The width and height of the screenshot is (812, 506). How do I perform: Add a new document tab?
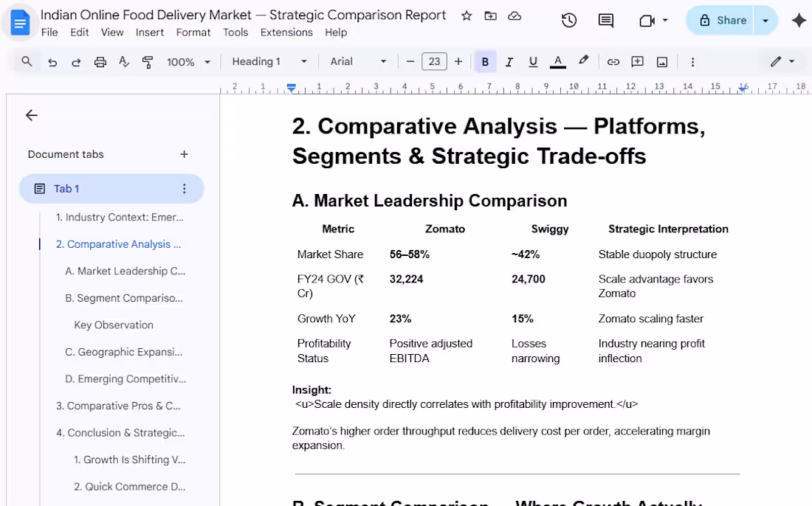184,154
